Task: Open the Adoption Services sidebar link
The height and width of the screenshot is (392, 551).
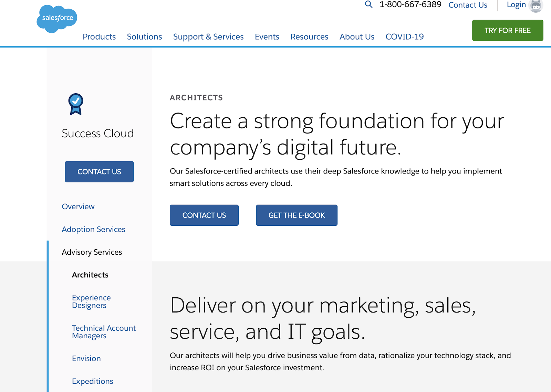Action: (93, 230)
